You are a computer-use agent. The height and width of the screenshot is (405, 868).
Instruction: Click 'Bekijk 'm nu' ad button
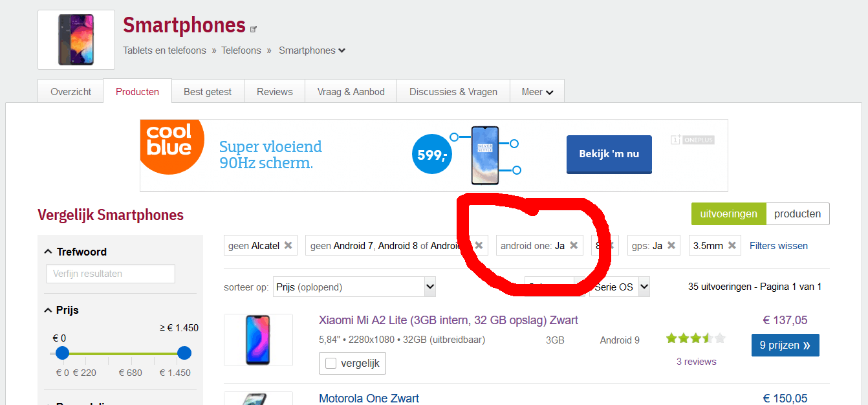(x=609, y=154)
